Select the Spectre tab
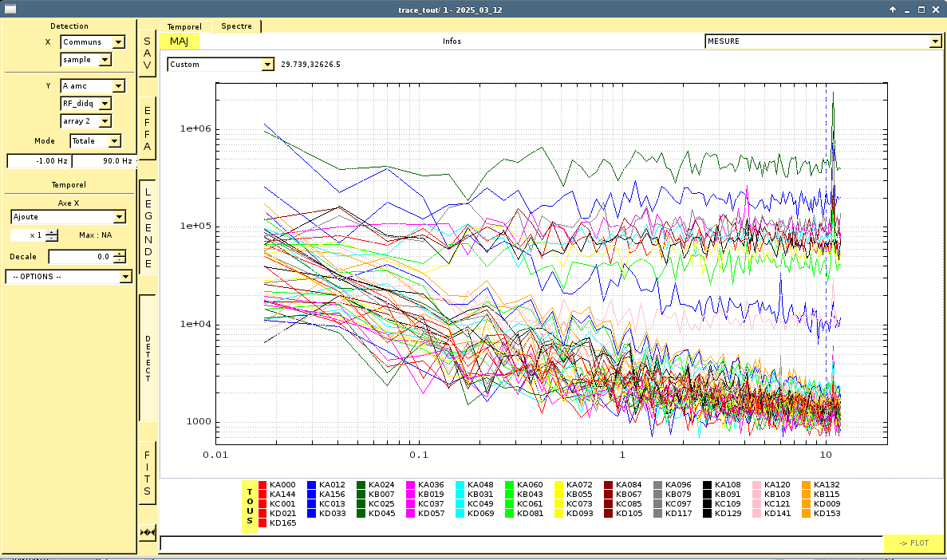The width and height of the screenshot is (947, 560). tap(236, 26)
